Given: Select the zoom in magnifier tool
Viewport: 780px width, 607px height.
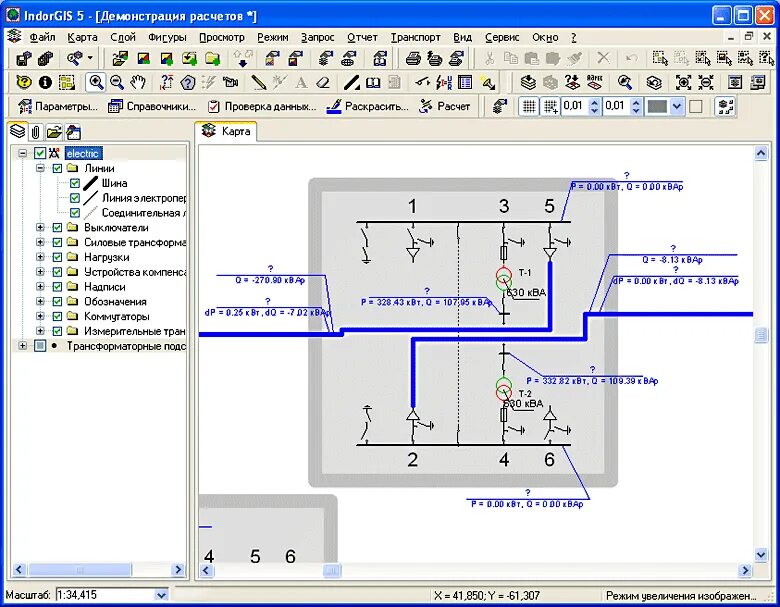Looking at the screenshot, I should point(96,82).
